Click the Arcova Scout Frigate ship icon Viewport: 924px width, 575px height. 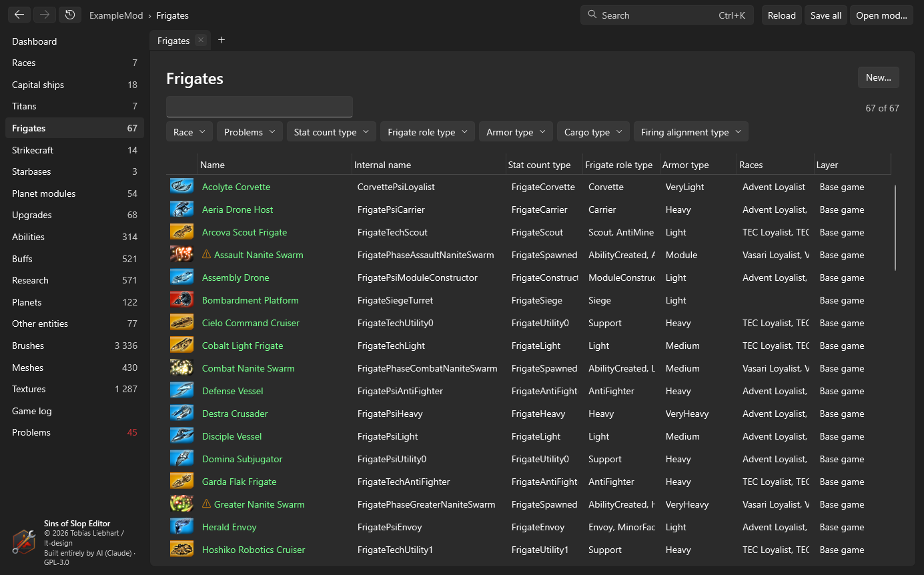point(181,232)
